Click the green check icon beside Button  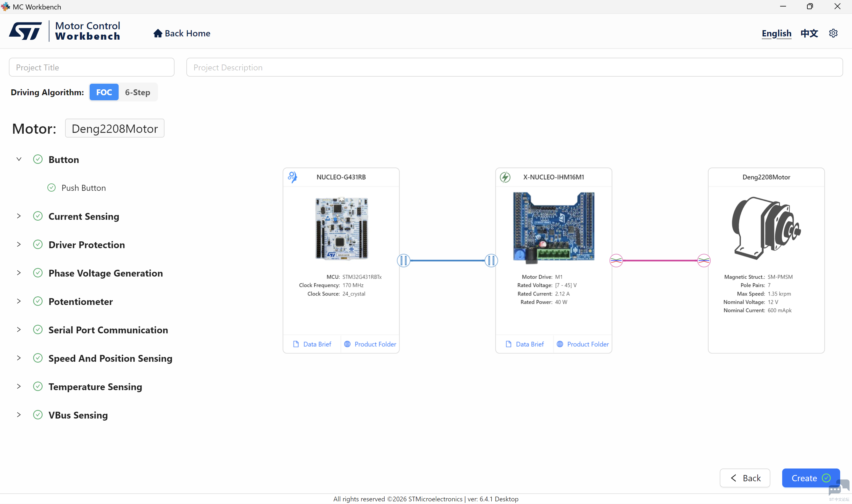(38, 159)
